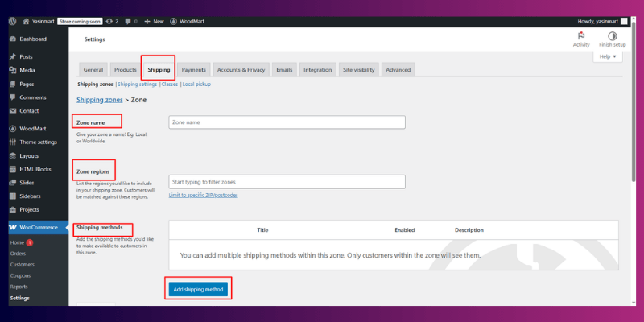Open the Shipping settings sub-link
Viewport: 644px width, 322px height.
coord(137,85)
